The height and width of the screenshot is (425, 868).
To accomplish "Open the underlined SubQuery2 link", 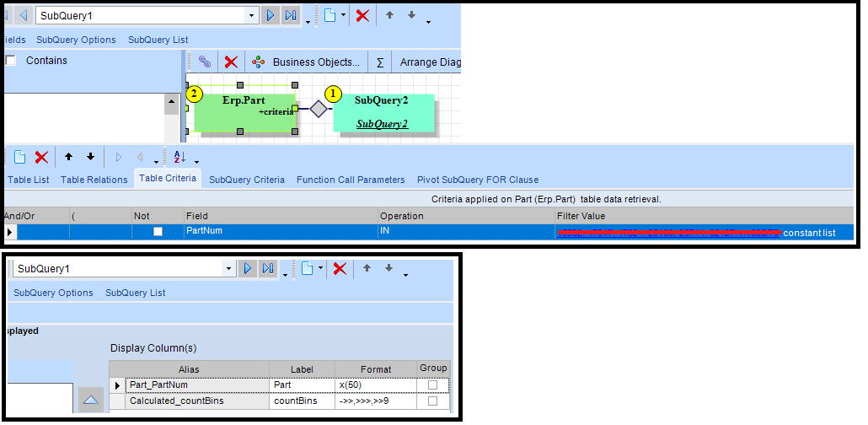I will (382, 124).
